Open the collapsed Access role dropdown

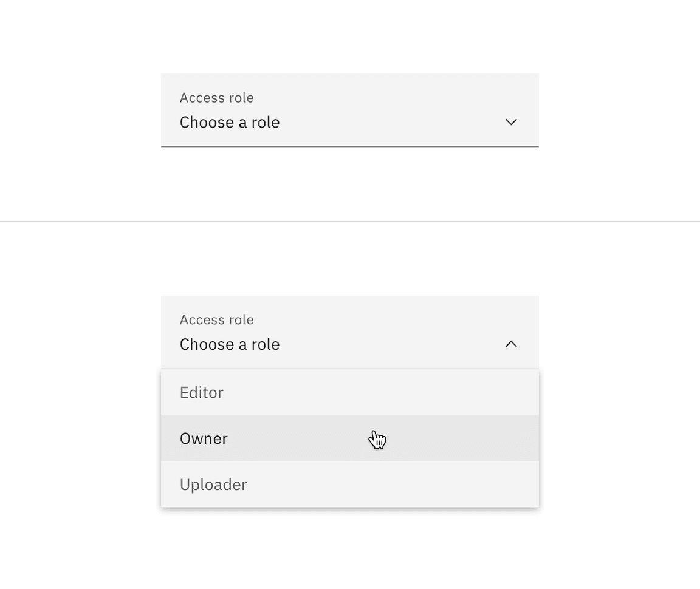pyautogui.click(x=349, y=110)
